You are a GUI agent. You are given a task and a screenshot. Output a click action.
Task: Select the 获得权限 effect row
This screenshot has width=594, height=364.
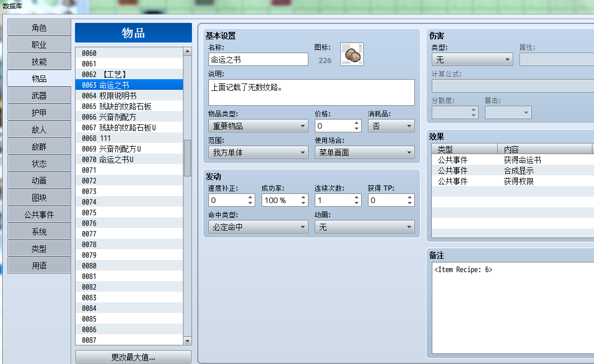click(x=513, y=181)
